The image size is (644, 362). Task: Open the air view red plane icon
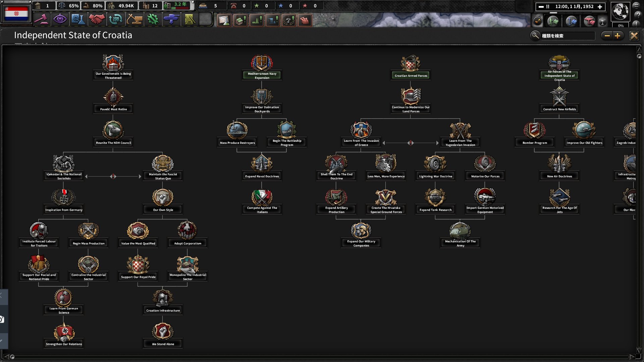click(589, 21)
